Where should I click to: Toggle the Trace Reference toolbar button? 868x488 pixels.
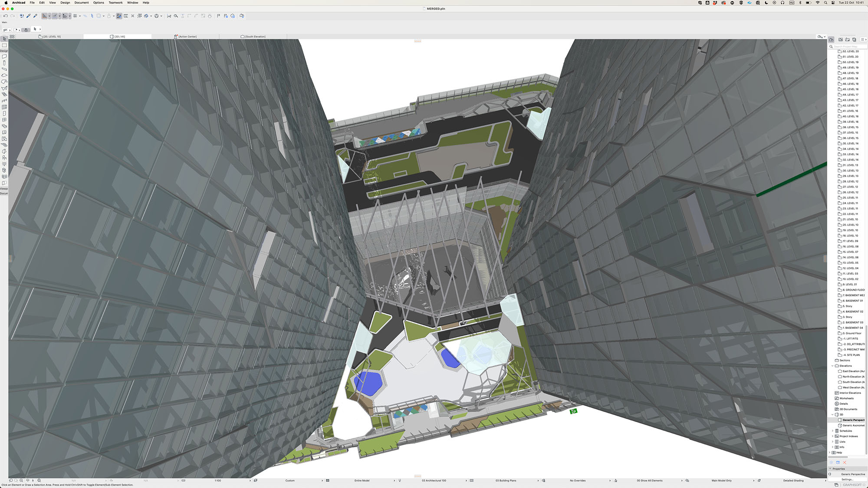[x=99, y=16]
